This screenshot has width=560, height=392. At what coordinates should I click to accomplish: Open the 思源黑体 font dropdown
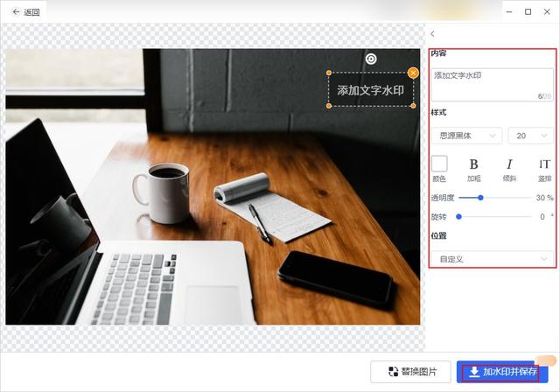466,136
